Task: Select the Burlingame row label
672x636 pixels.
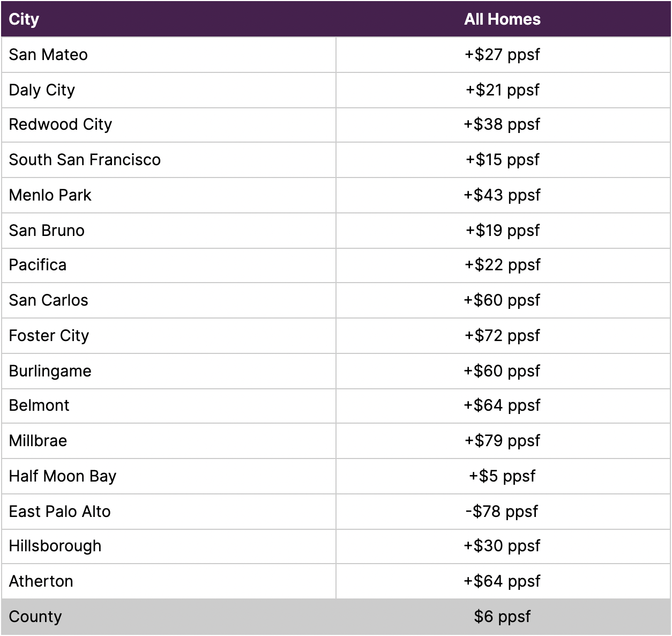Action: (x=50, y=371)
